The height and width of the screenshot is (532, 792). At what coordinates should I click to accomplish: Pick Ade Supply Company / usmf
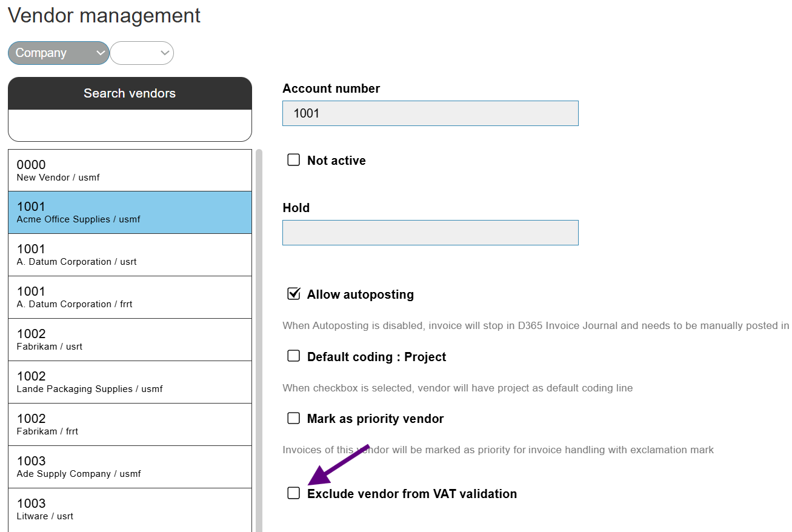tap(130, 467)
